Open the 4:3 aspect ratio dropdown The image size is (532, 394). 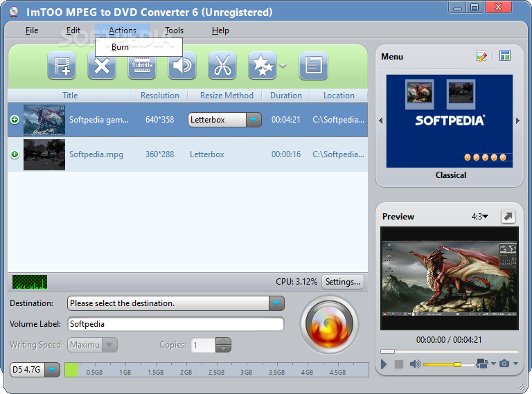point(480,216)
